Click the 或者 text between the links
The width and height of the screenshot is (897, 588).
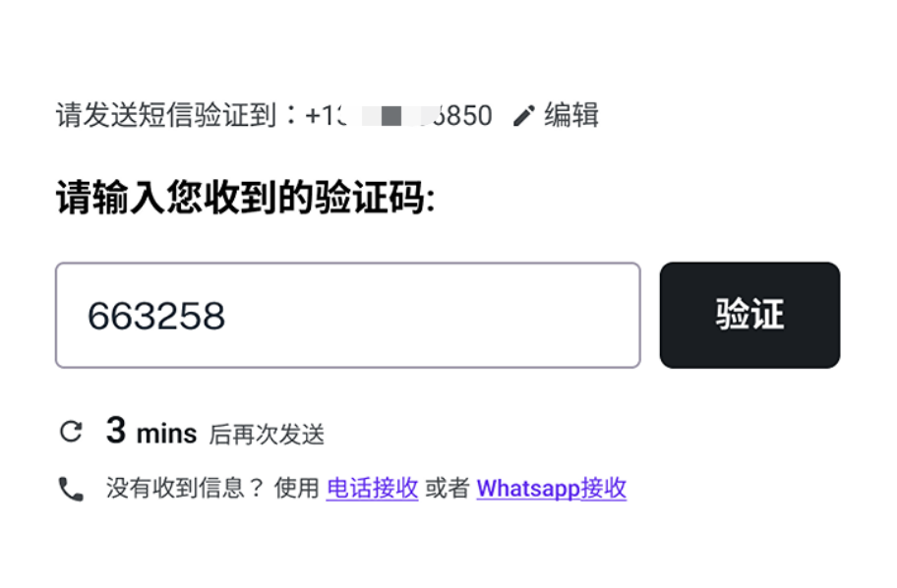click(x=448, y=489)
